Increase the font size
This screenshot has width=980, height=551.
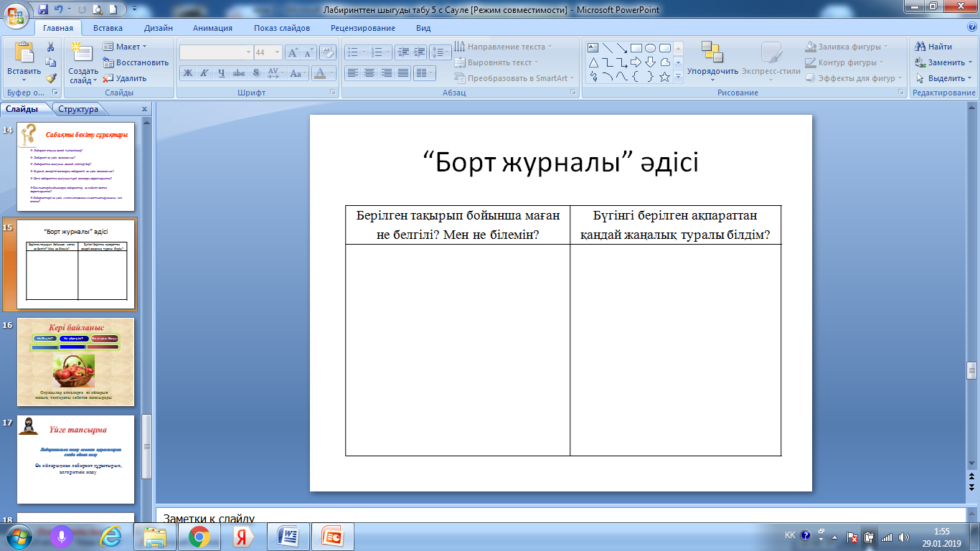tap(293, 52)
